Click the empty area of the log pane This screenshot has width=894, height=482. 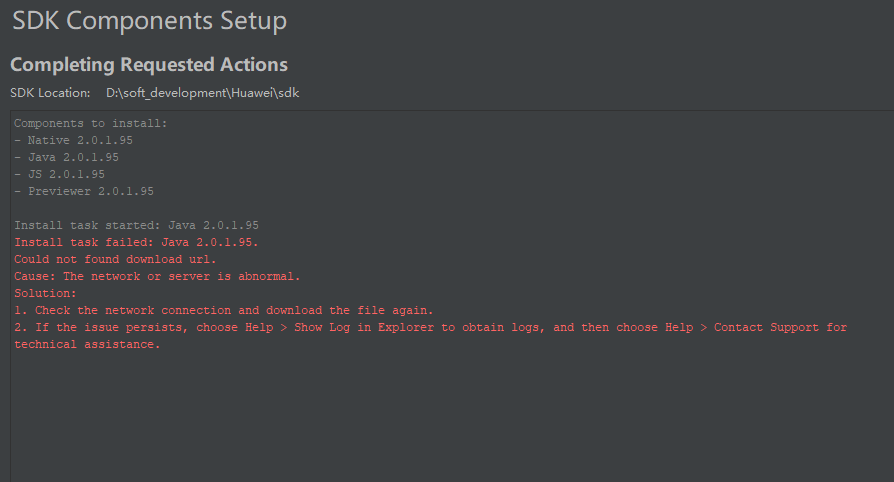tap(450, 420)
